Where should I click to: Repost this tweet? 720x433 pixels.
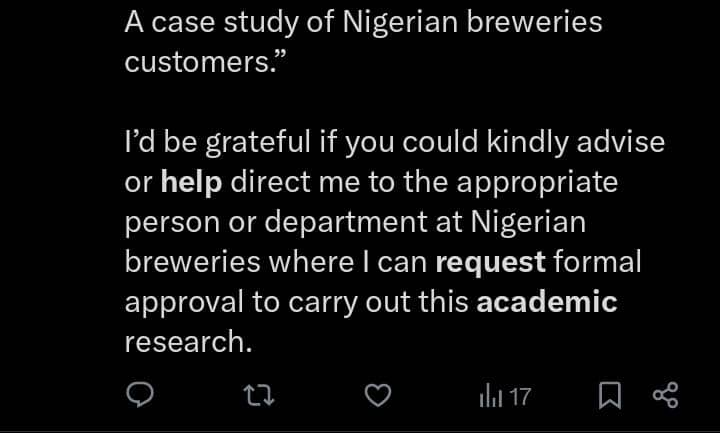258,397
